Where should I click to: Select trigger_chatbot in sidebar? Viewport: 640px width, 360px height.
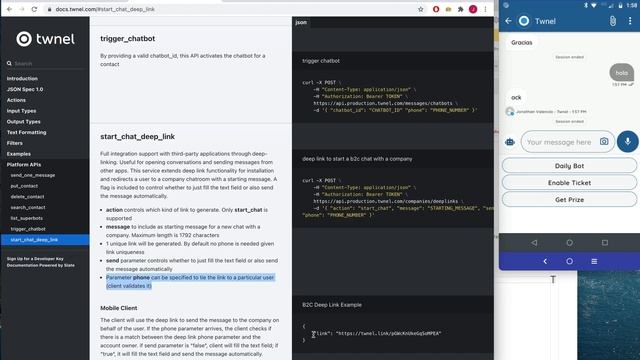tap(28, 229)
